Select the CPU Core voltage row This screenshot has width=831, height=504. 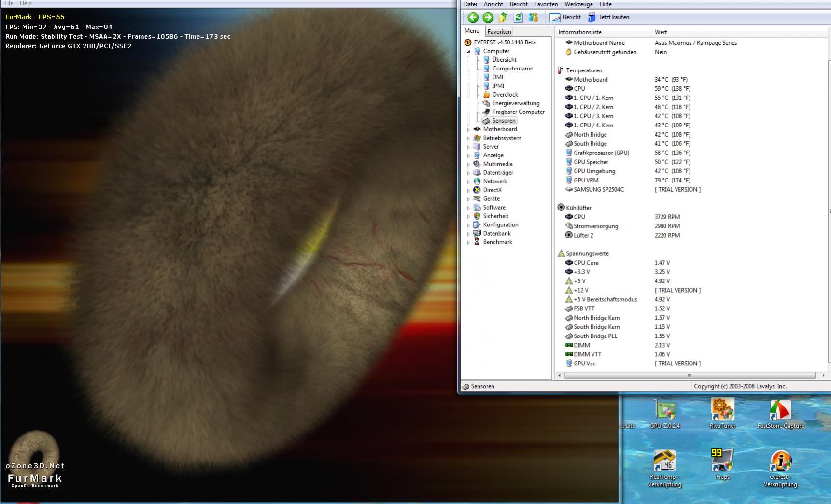point(691,263)
